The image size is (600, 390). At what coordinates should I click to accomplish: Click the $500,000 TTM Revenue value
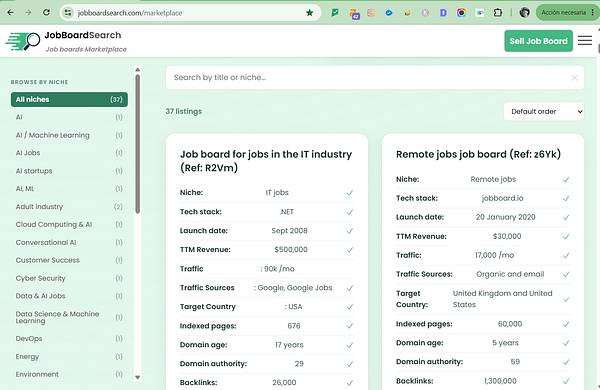pos(291,250)
